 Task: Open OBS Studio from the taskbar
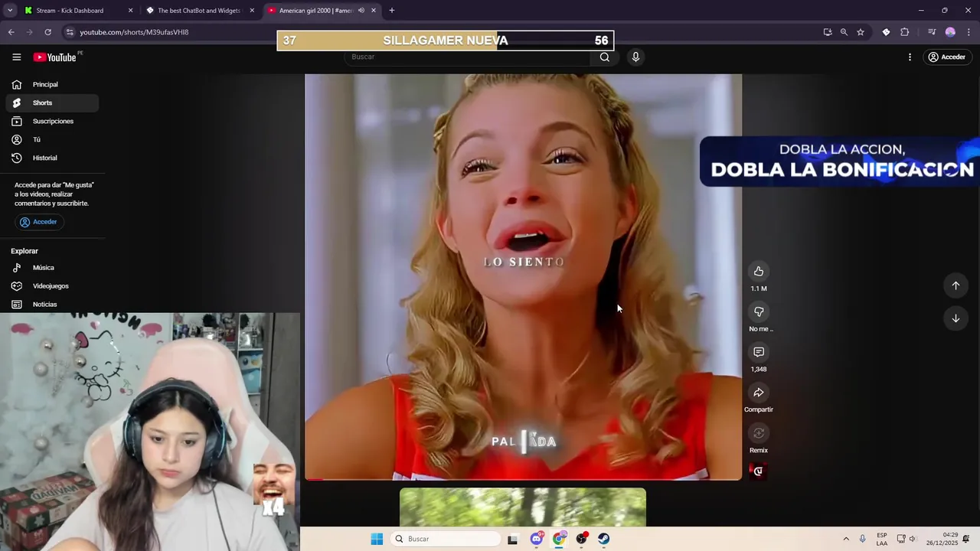coord(582,539)
